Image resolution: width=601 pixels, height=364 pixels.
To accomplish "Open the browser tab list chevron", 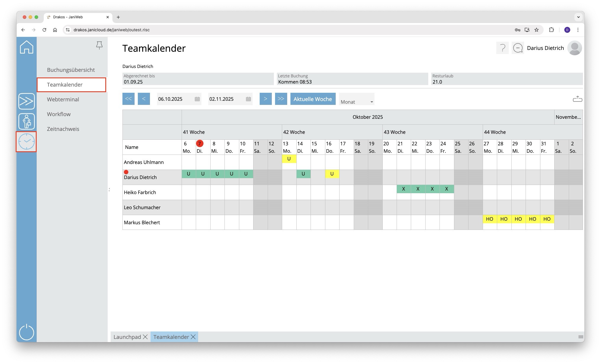I will (x=578, y=17).
